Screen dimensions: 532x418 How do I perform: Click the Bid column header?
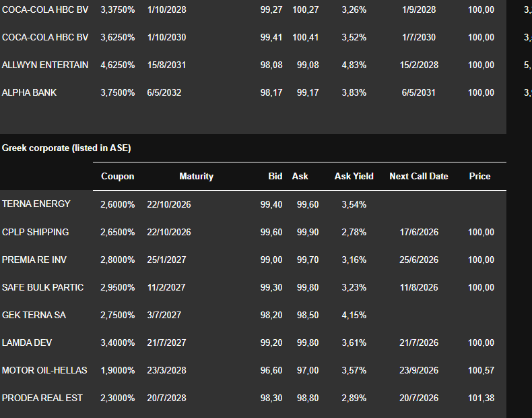point(275,176)
